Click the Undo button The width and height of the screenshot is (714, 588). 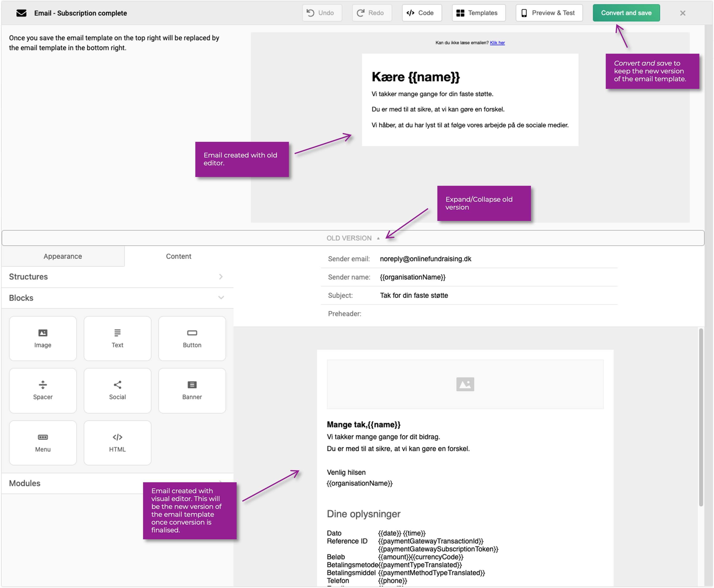pyautogui.click(x=322, y=13)
